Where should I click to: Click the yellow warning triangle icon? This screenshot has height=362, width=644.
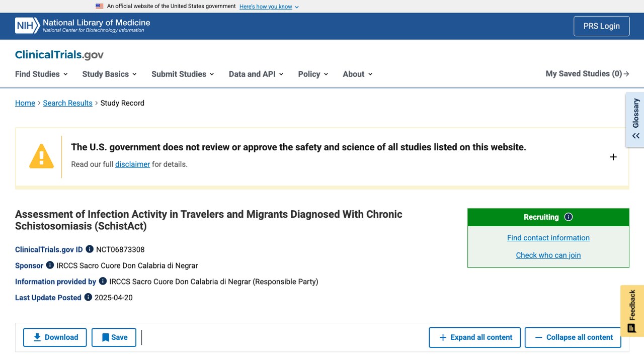(41, 156)
